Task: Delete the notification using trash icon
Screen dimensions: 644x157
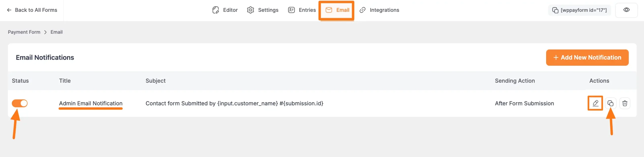Action: click(x=625, y=103)
